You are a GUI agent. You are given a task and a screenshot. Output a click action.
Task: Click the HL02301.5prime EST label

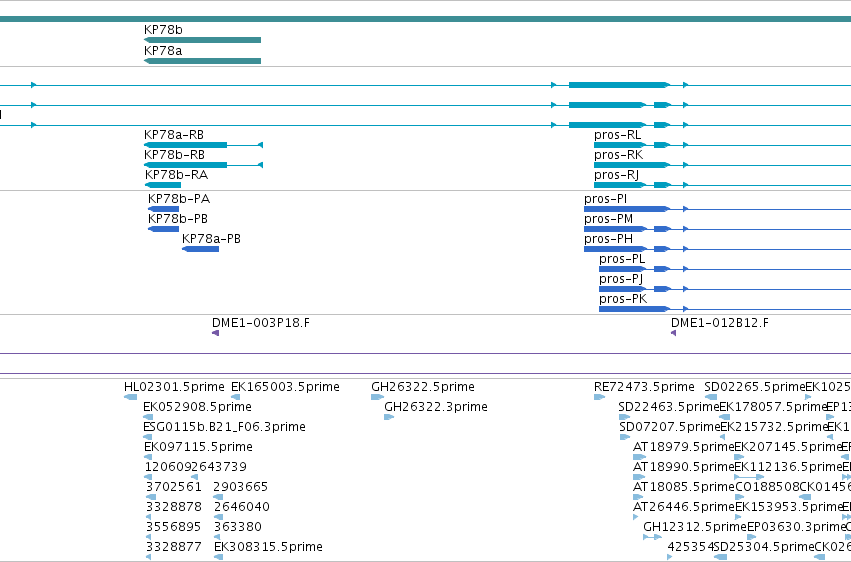(x=174, y=387)
